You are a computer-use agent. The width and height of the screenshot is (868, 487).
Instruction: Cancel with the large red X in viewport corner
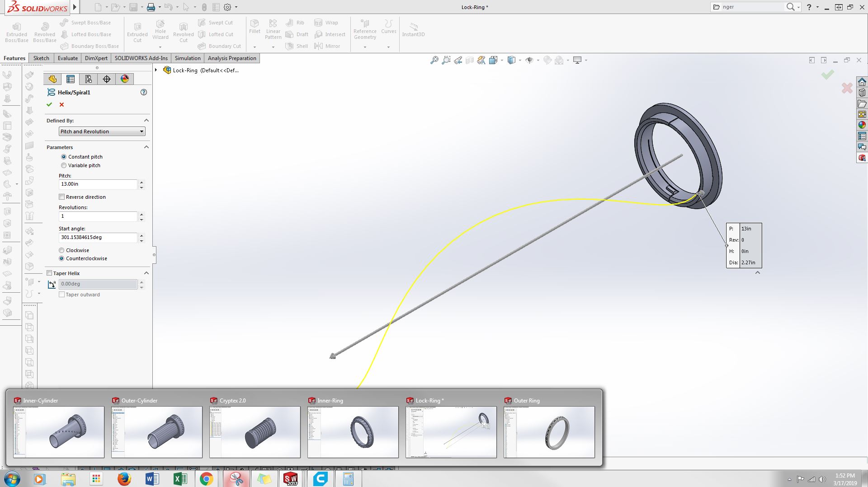(x=847, y=88)
